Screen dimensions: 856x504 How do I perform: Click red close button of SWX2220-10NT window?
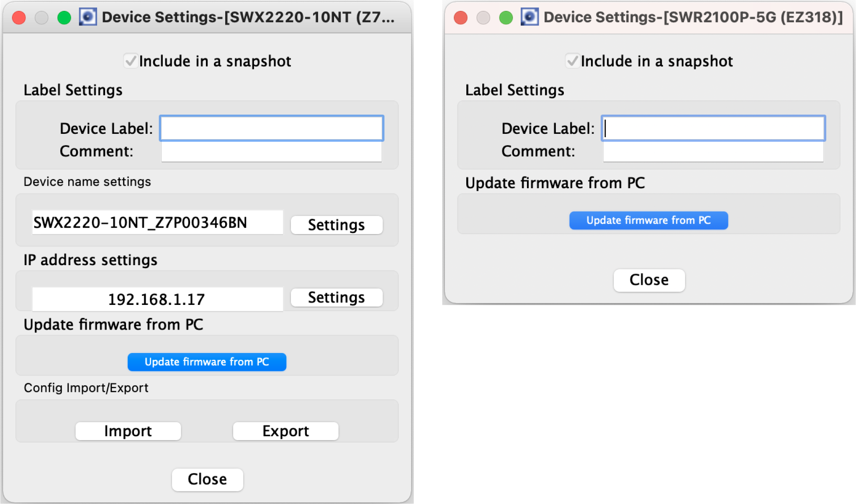(19, 18)
